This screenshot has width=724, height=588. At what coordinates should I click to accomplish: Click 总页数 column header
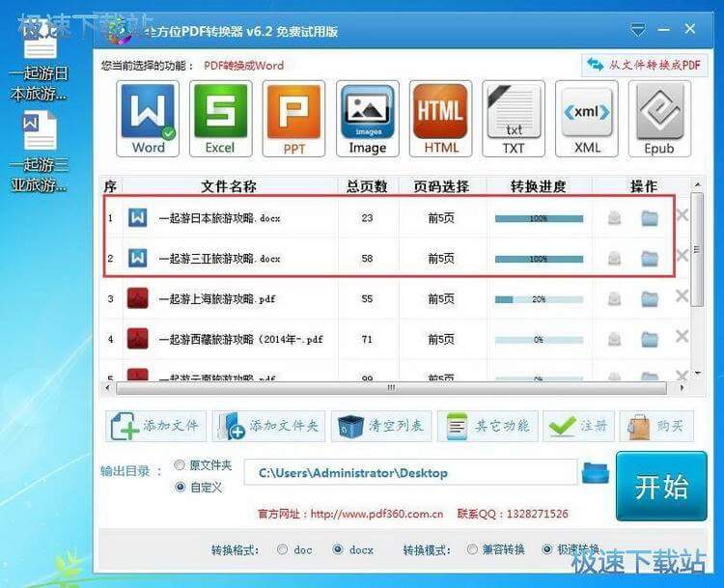pos(367,186)
